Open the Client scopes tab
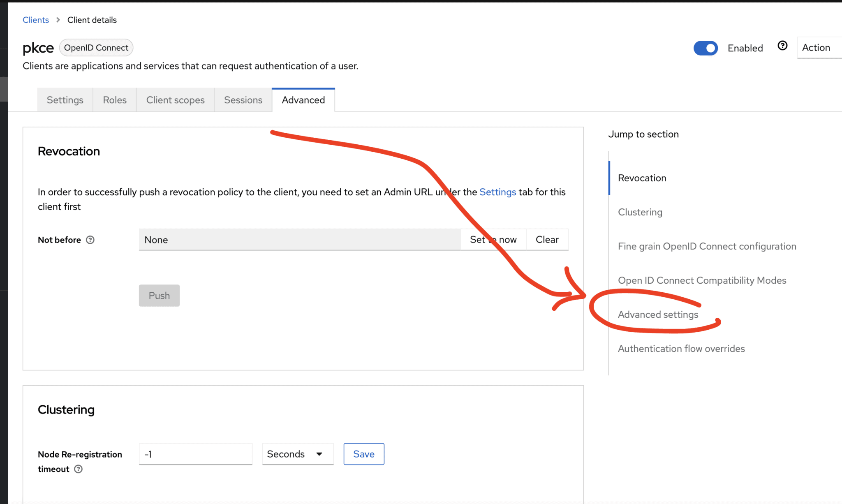842x504 pixels. (175, 99)
